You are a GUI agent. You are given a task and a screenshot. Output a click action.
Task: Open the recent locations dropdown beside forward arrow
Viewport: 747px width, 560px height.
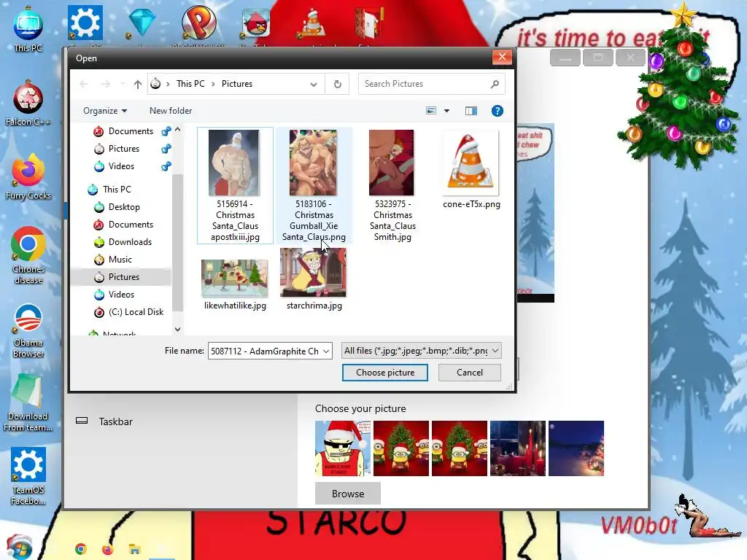[123, 85]
